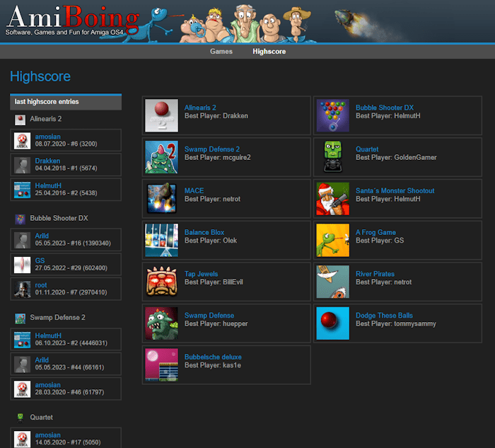Image resolution: width=495 pixels, height=448 pixels.
Task: Select Santa's Monster Shootout icon
Action: [x=333, y=198]
